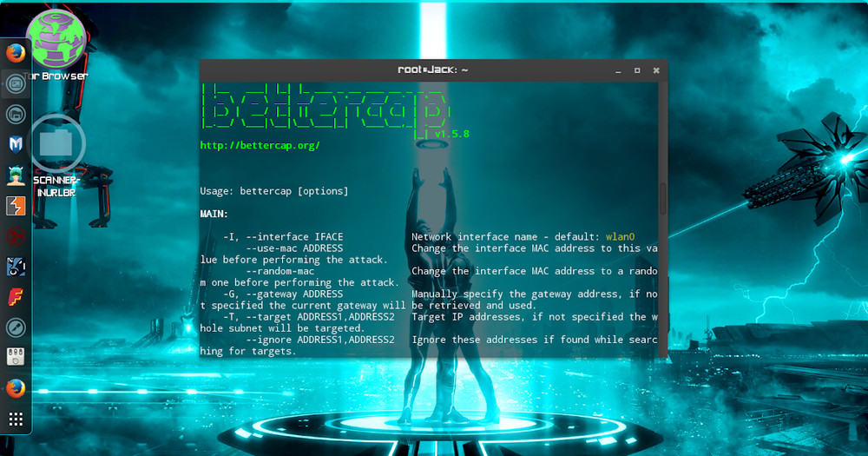Image resolution: width=868 pixels, height=456 pixels.
Task: Click 'Network interface name - default:' description
Action: [x=507, y=236]
